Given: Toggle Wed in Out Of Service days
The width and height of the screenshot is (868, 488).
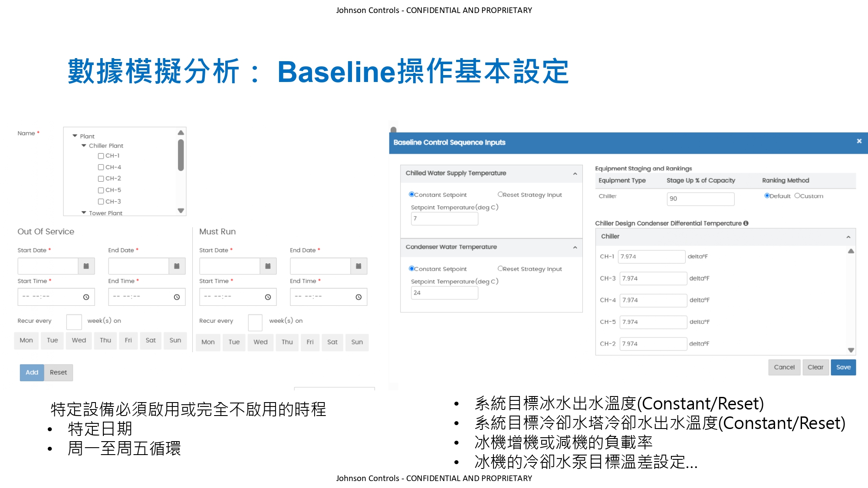Looking at the screenshot, I should pyautogui.click(x=79, y=341).
